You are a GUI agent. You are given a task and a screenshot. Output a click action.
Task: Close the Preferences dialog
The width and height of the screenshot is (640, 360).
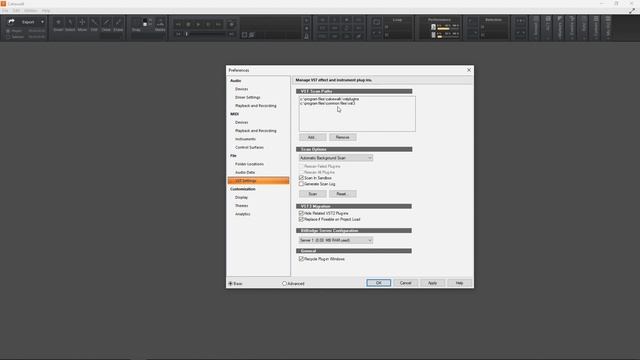[x=469, y=70]
